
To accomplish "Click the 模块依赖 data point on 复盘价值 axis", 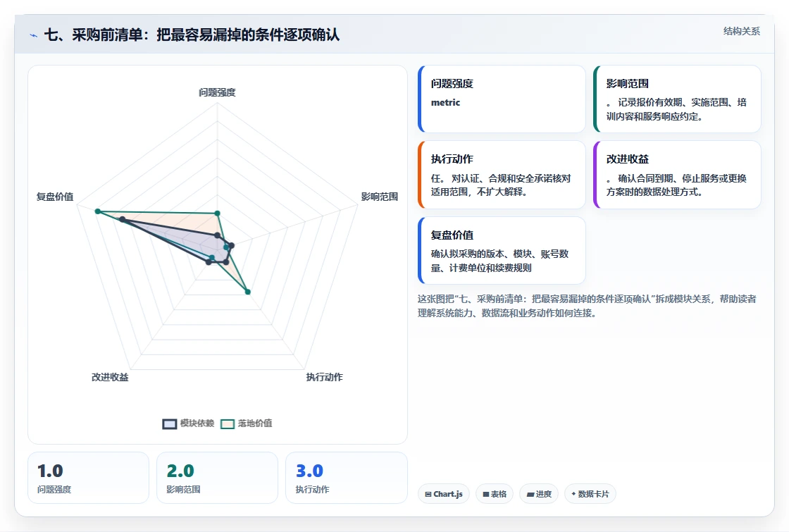I will [122, 219].
